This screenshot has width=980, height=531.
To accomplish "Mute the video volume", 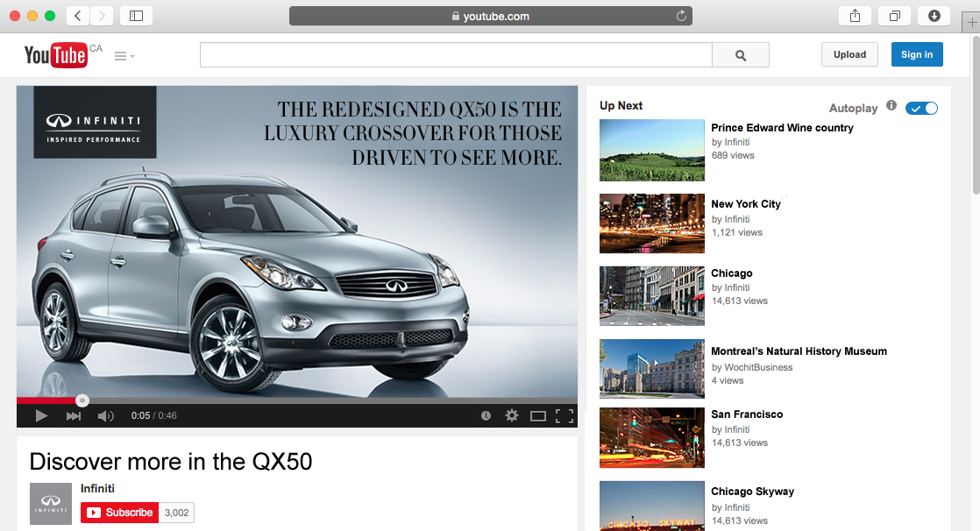I will pos(105,416).
